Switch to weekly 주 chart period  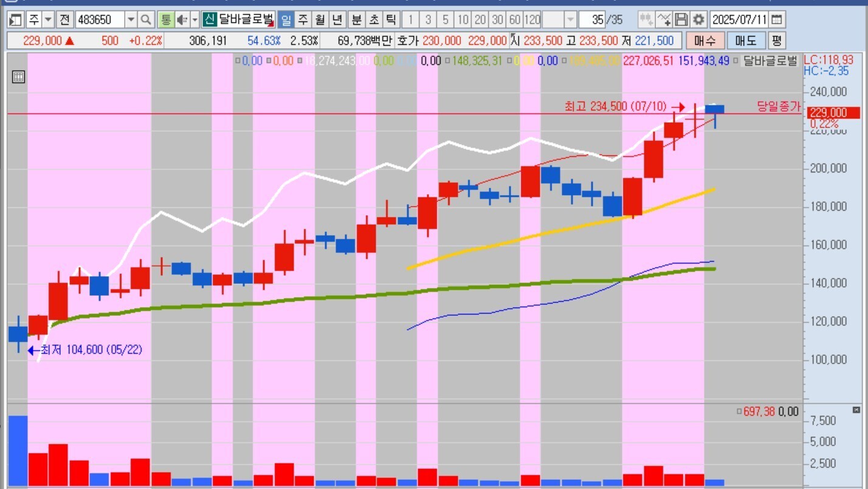(x=303, y=19)
